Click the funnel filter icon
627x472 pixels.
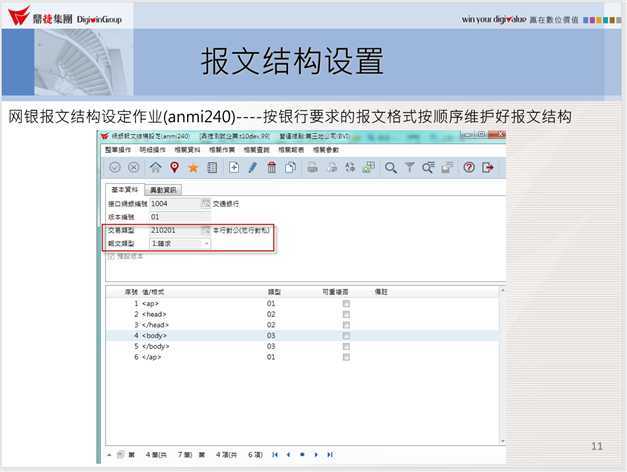coord(409,167)
